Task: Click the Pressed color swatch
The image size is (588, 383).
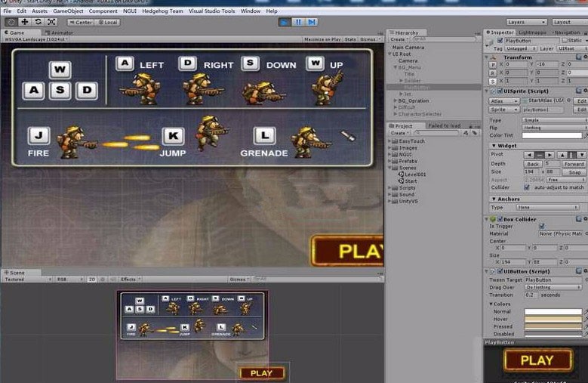Action: [x=553, y=327]
